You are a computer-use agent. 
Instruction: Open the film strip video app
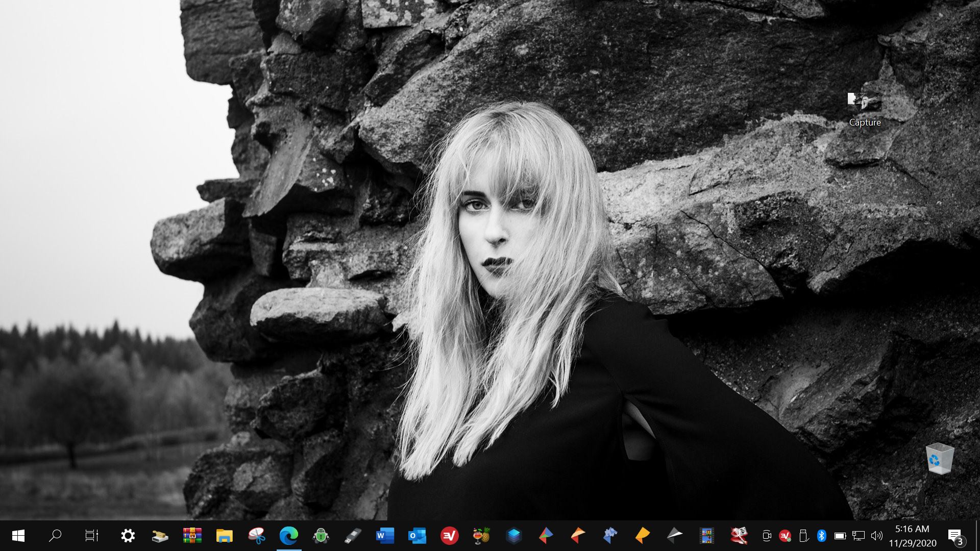point(707,536)
